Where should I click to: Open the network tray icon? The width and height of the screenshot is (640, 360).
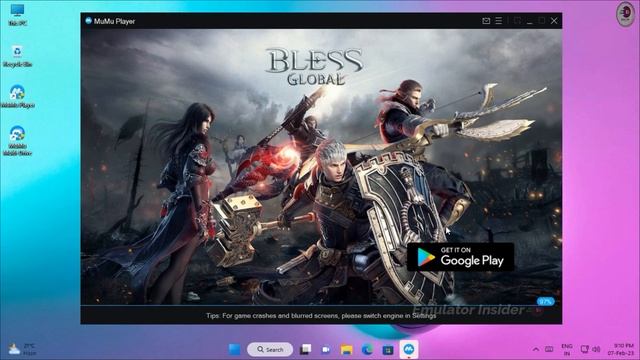pos(584,349)
